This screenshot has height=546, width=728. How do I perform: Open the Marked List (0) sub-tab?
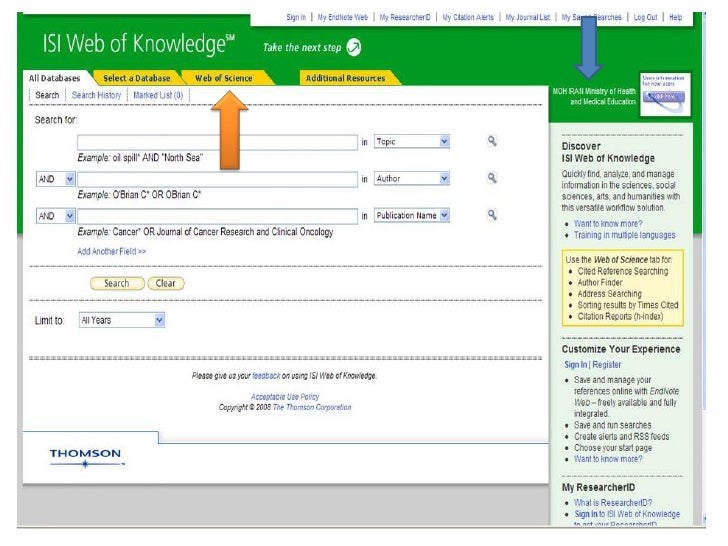coord(158,95)
